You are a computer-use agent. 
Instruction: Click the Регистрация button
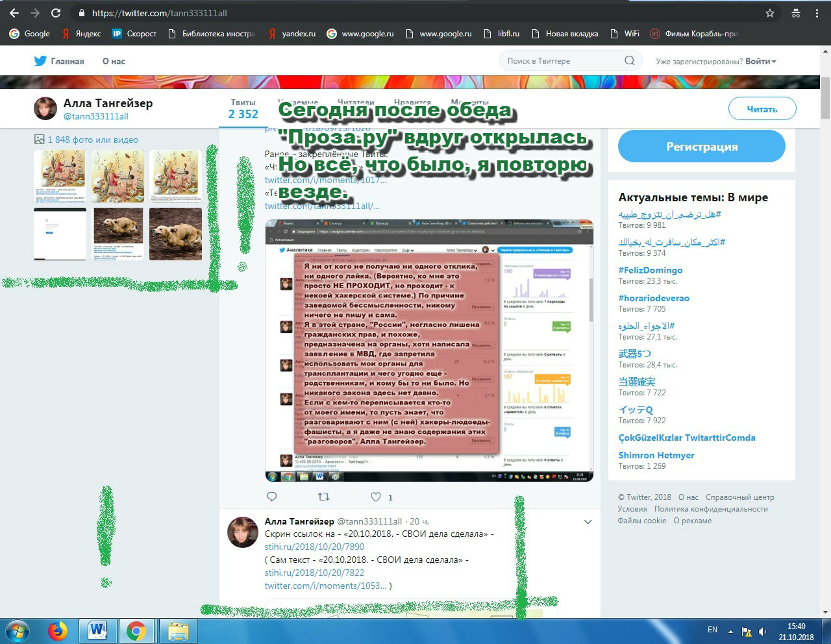tap(702, 146)
